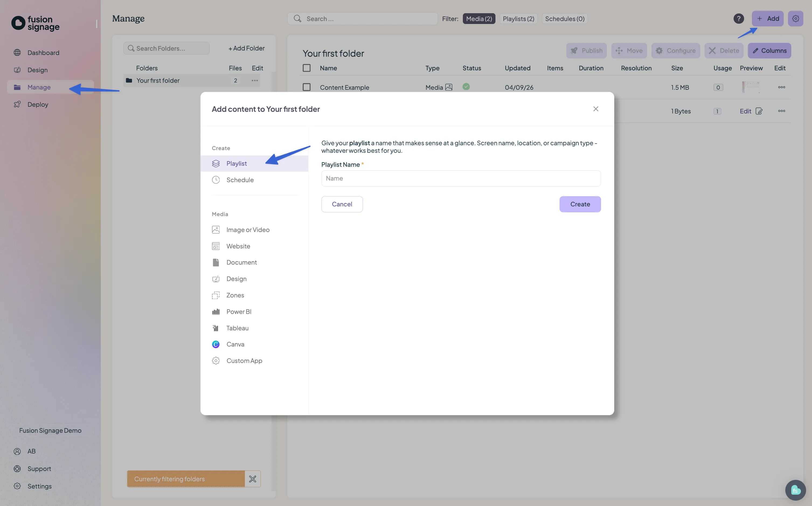
Task: Choose Zones media type
Action: pyautogui.click(x=254, y=295)
